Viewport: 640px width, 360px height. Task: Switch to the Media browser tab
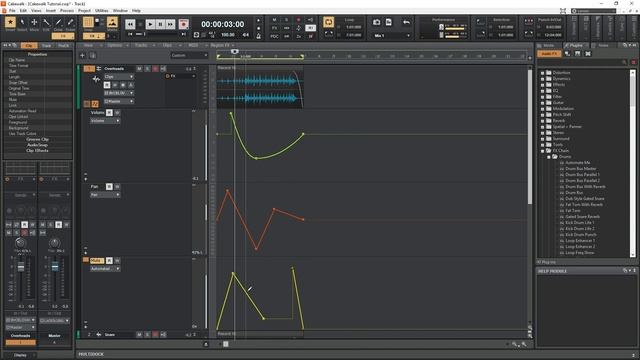549,45
